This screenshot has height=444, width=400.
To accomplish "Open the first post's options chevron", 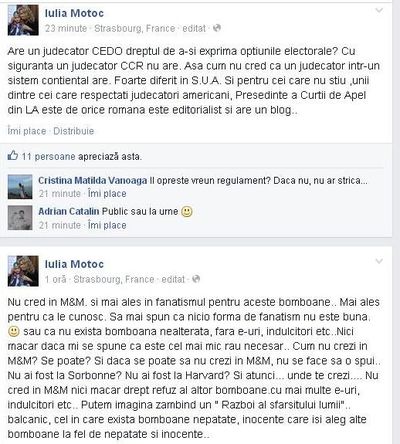I will (379, 11).
